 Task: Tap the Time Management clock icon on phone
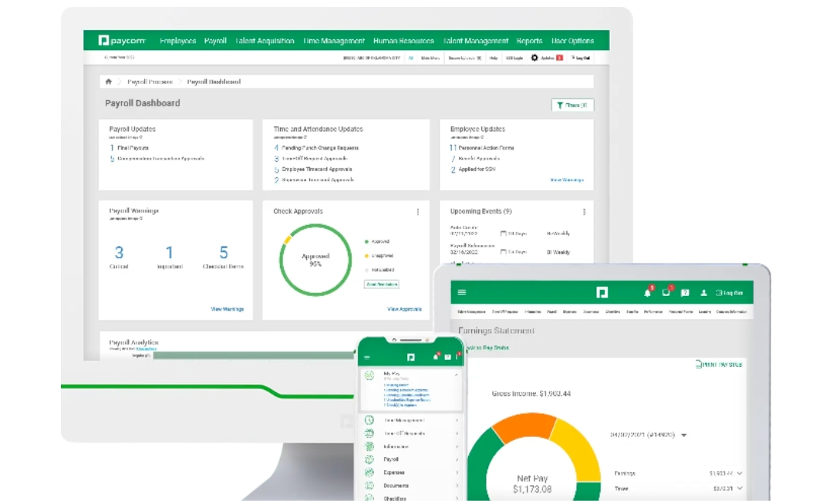coord(369,420)
